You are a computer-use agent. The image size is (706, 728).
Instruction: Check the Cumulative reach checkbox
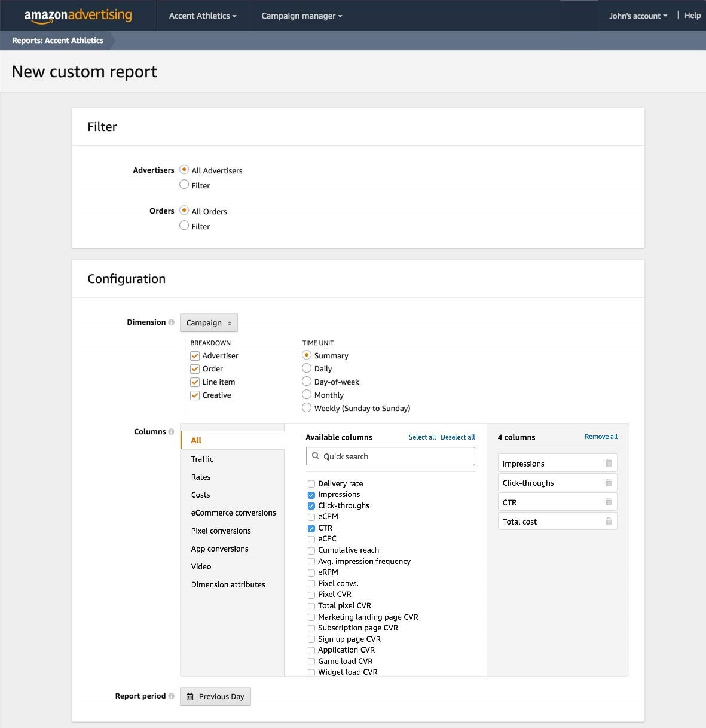click(x=311, y=550)
